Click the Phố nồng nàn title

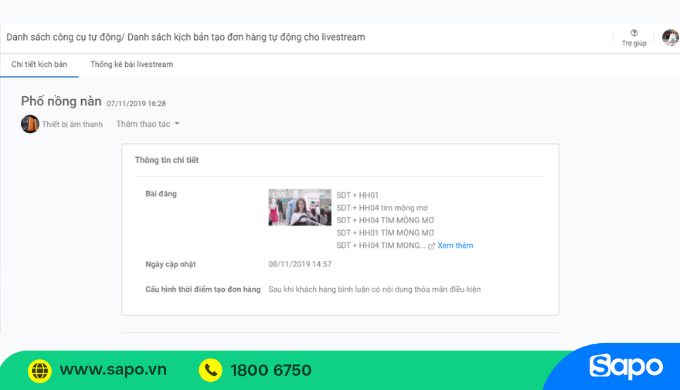coord(61,101)
